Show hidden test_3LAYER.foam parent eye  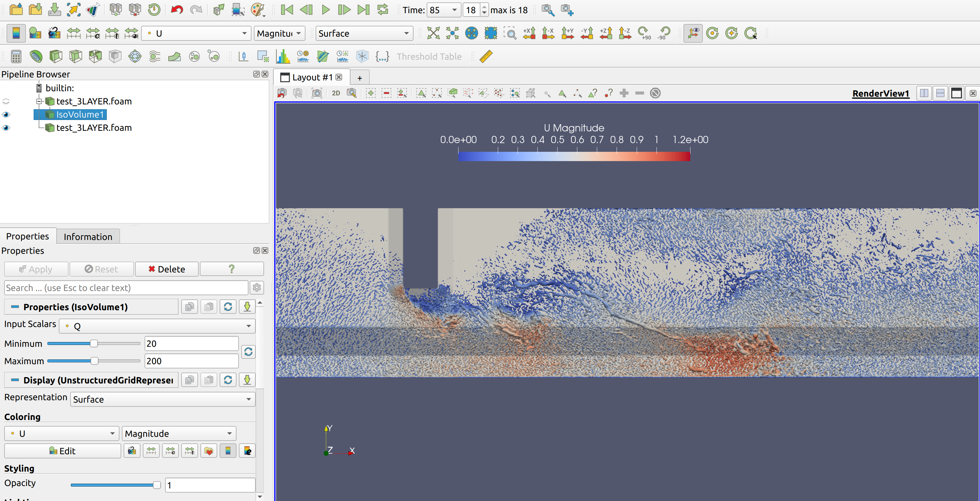tap(6, 101)
